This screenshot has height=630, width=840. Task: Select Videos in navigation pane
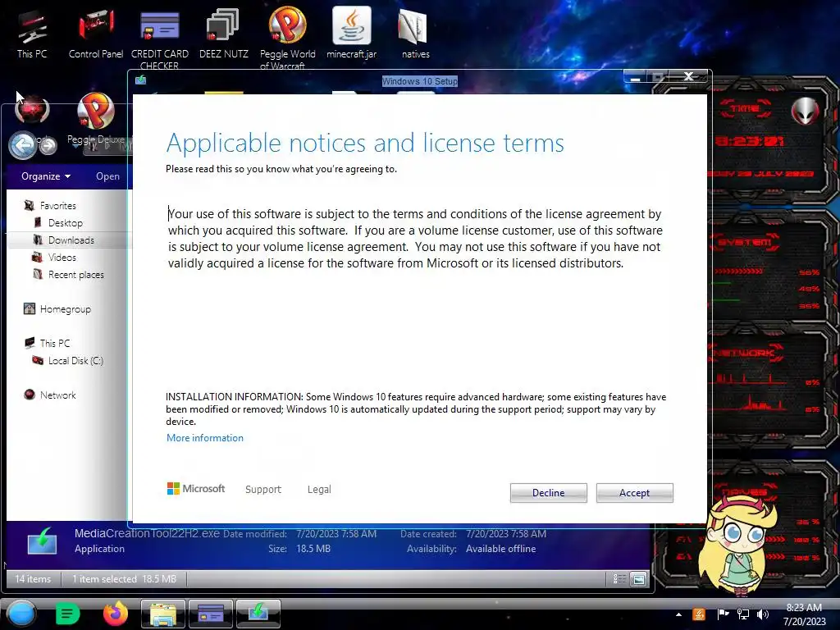(62, 257)
